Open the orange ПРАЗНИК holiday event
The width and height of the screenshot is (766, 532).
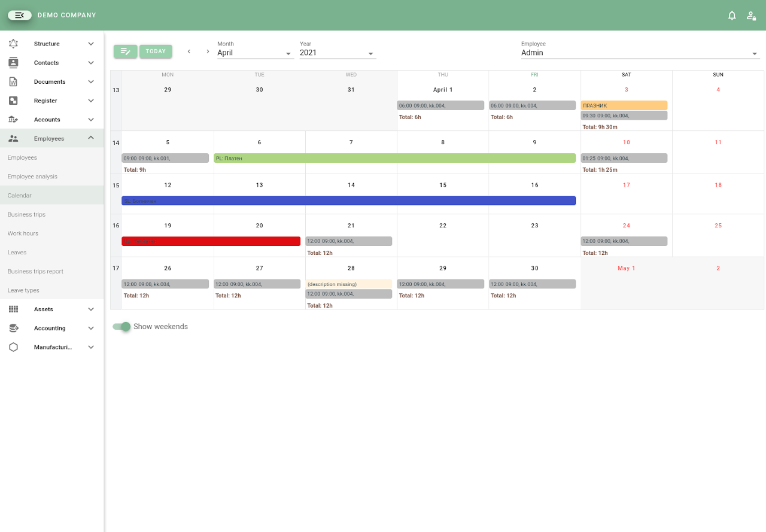624,105
